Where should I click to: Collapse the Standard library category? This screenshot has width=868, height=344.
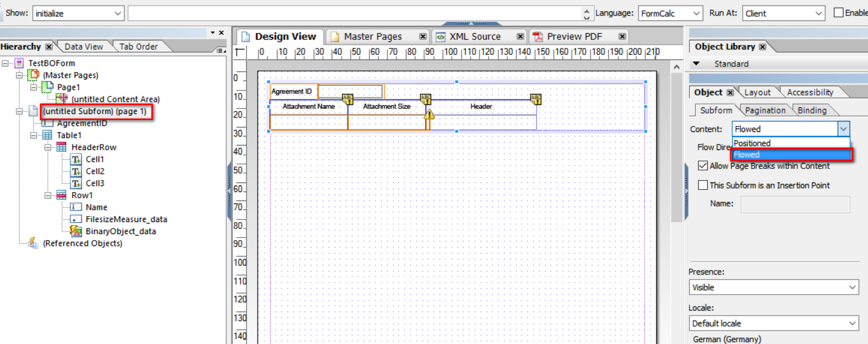click(x=696, y=63)
